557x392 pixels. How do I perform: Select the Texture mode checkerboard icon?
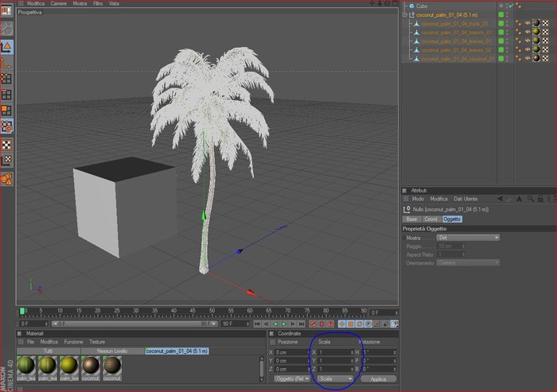click(x=6, y=145)
